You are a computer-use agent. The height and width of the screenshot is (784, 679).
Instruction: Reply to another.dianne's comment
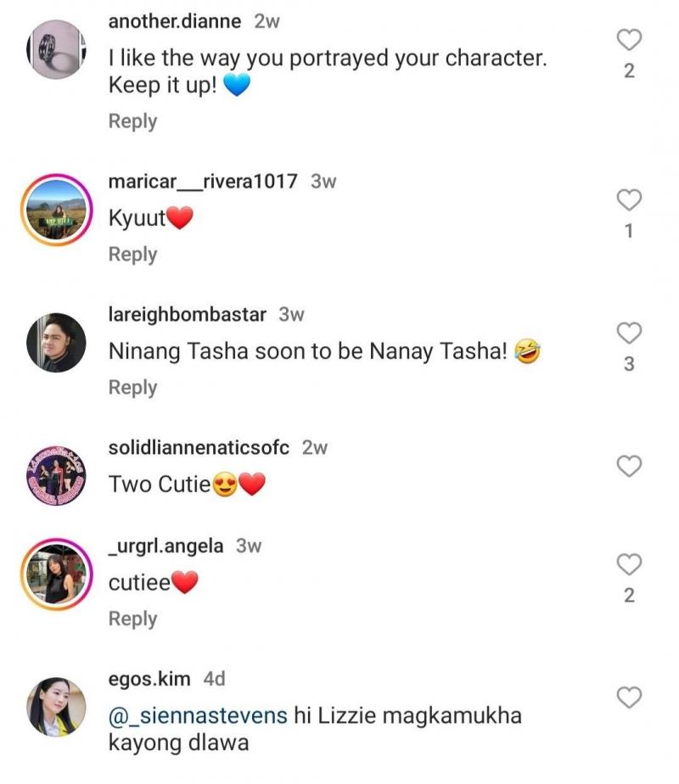(x=132, y=121)
